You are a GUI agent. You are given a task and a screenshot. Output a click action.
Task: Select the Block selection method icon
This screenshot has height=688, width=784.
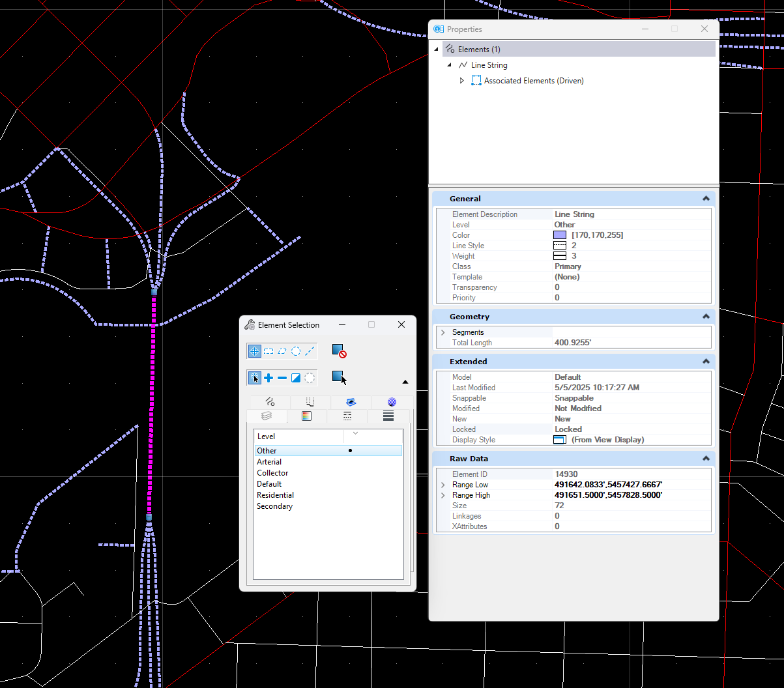[268, 351]
